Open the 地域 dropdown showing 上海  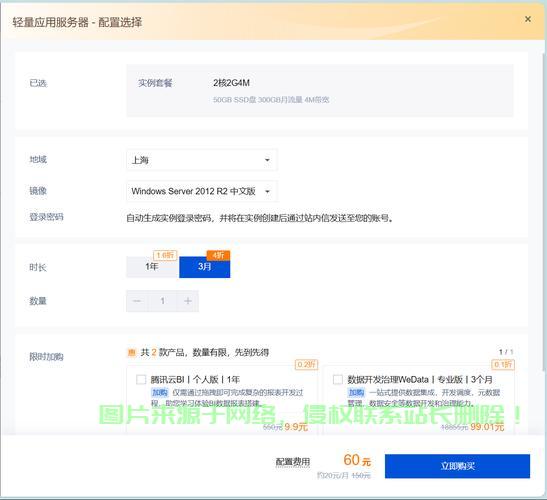tap(202, 160)
